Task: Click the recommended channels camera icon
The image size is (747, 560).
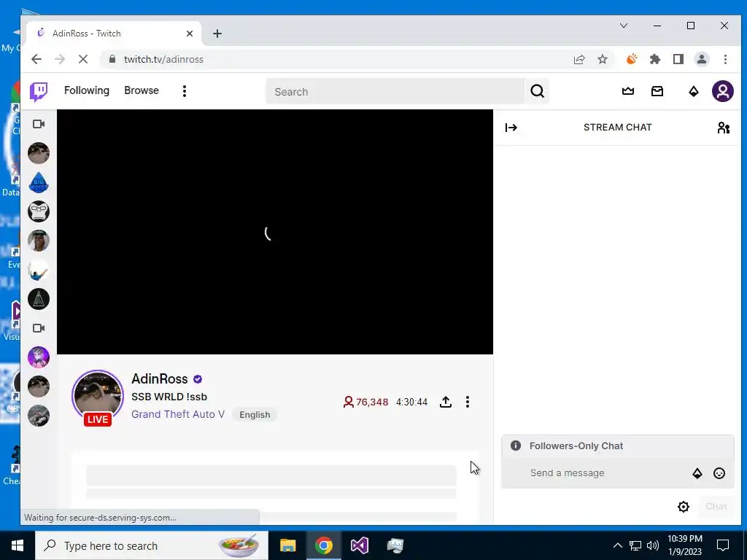Action: [39, 328]
